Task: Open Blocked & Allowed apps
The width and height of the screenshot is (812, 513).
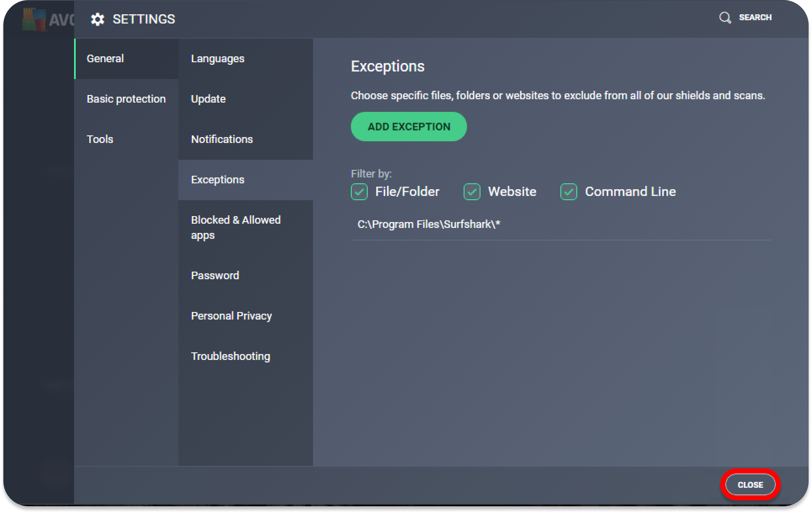Action: [x=236, y=227]
